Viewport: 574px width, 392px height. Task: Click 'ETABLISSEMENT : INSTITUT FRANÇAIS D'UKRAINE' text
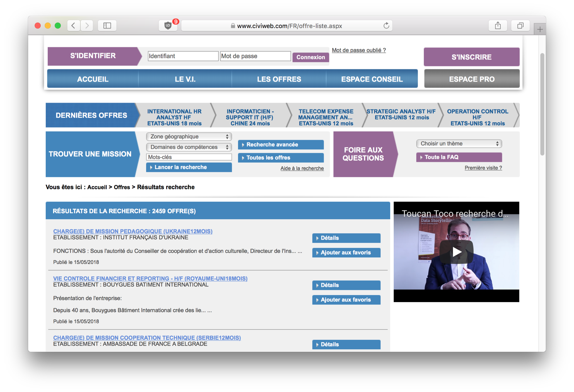121,238
